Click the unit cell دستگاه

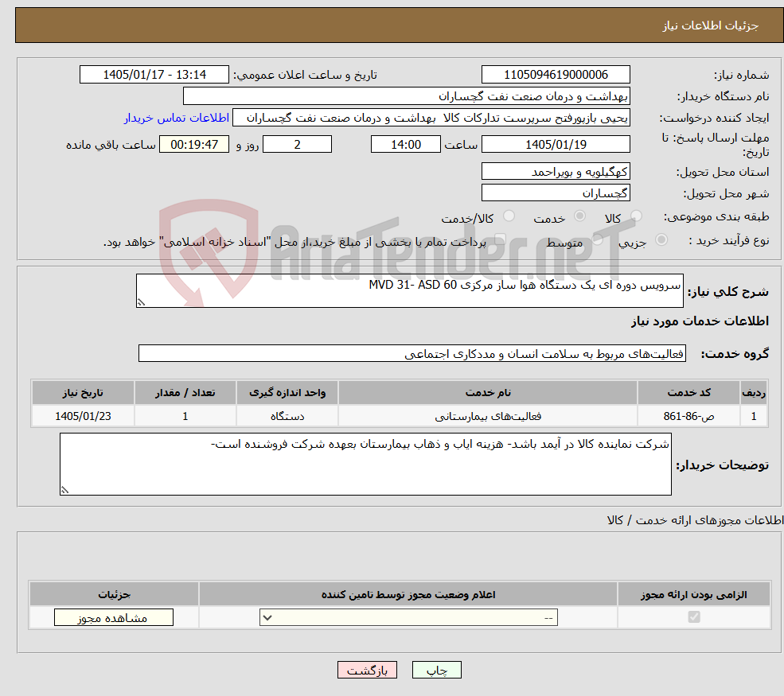287,416
